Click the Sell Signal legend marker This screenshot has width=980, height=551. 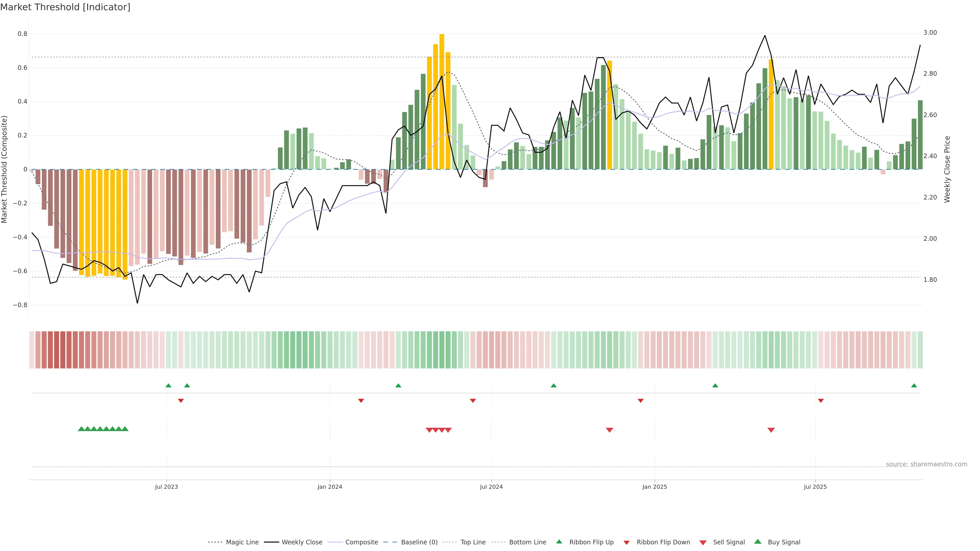[x=703, y=543]
